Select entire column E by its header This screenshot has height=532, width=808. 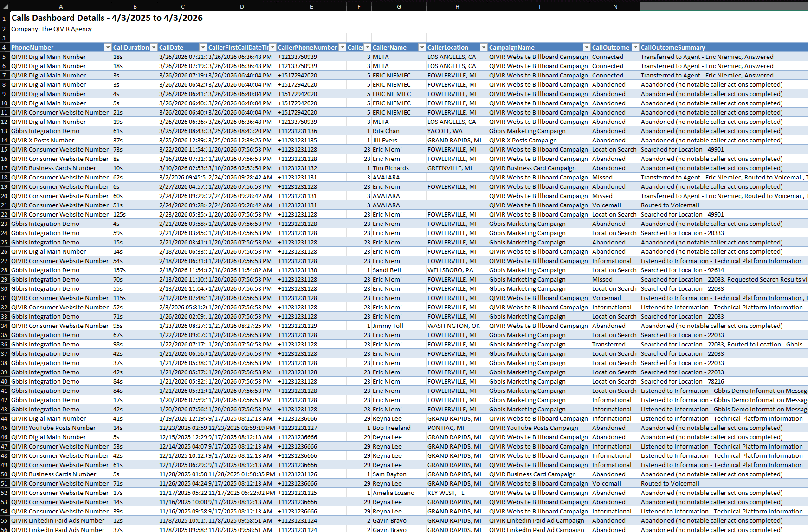click(311, 6)
